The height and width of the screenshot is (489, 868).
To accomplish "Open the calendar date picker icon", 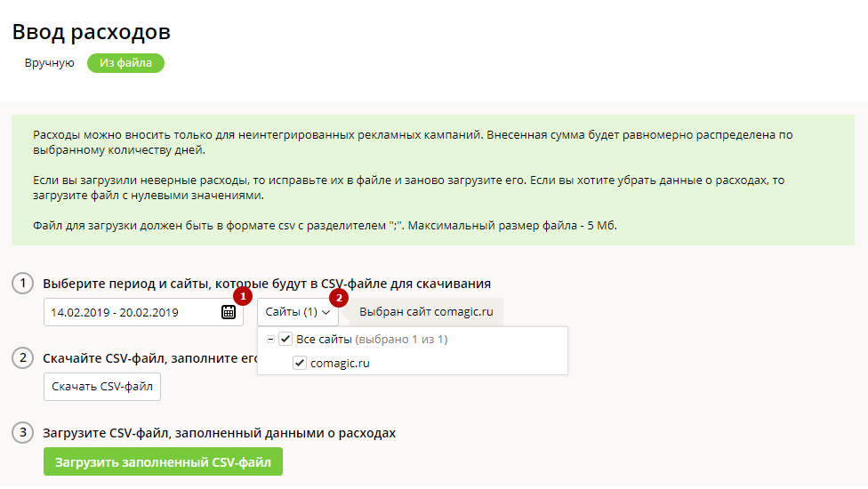I will [228, 312].
